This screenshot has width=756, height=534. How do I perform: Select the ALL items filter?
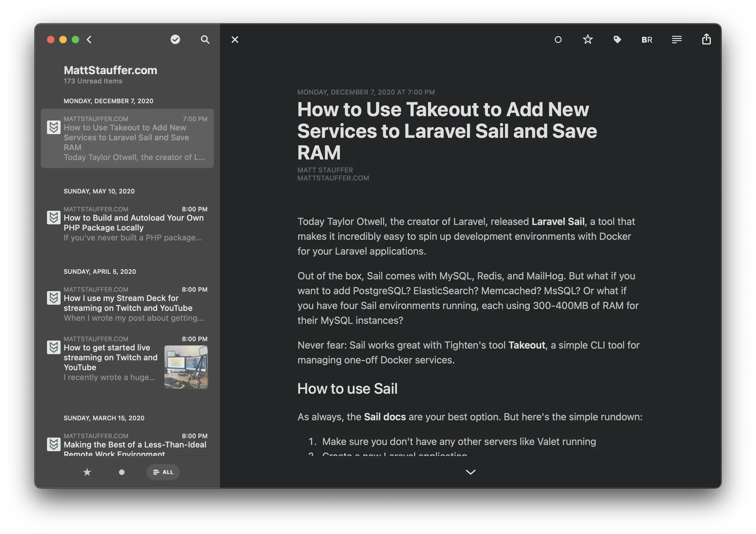coord(163,472)
